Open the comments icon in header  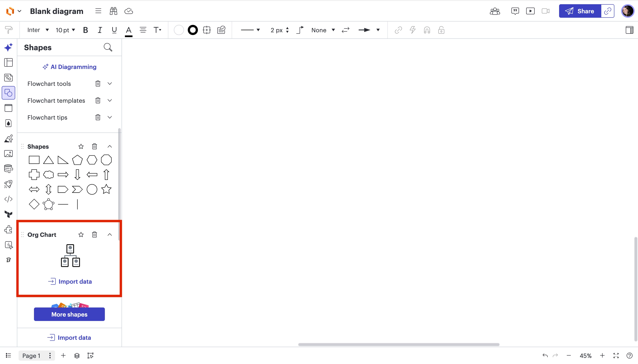click(x=515, y=11)
